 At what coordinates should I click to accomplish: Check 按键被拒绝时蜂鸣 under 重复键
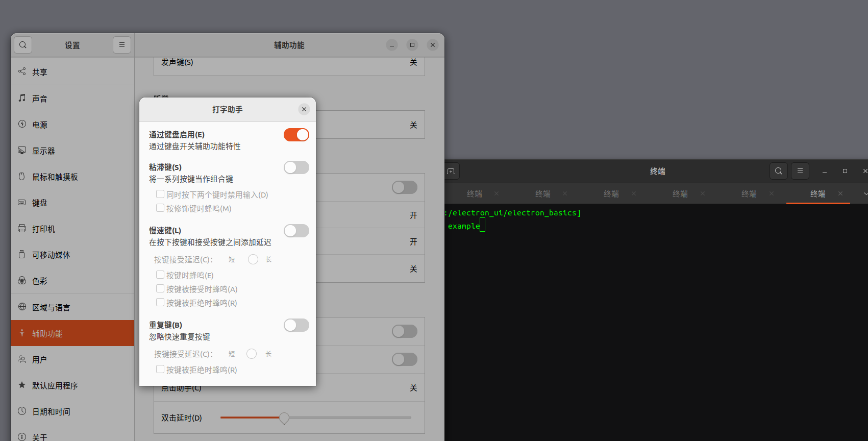tap(160, 369)
